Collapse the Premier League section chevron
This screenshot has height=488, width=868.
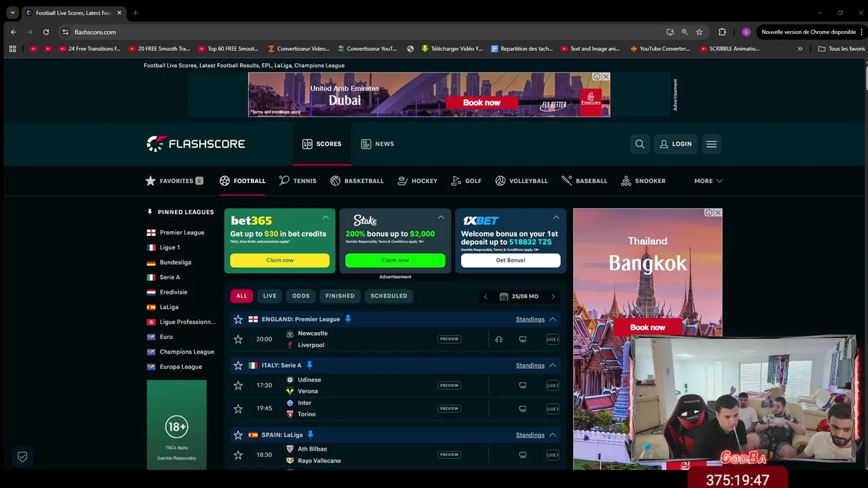(x=553, y=319)
